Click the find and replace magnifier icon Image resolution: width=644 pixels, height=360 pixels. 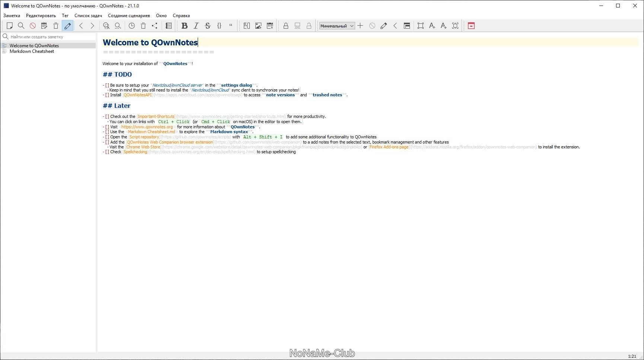106,26
